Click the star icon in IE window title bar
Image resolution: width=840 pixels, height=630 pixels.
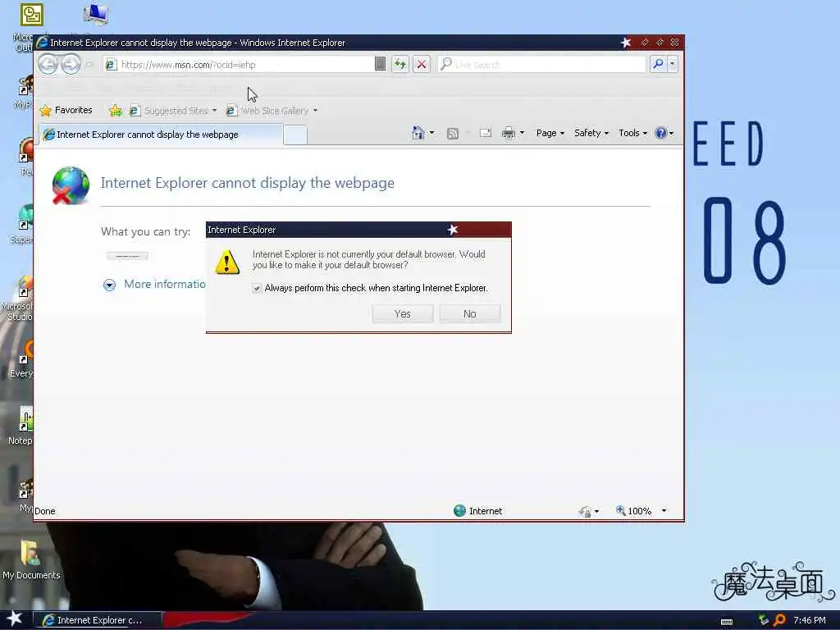pyautogui.click(x=626, y=43)
